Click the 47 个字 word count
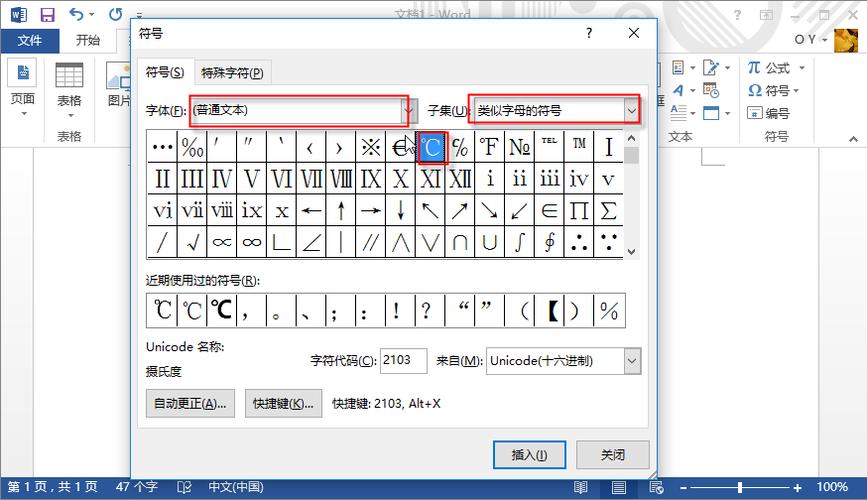 click(x=137, y=487)
